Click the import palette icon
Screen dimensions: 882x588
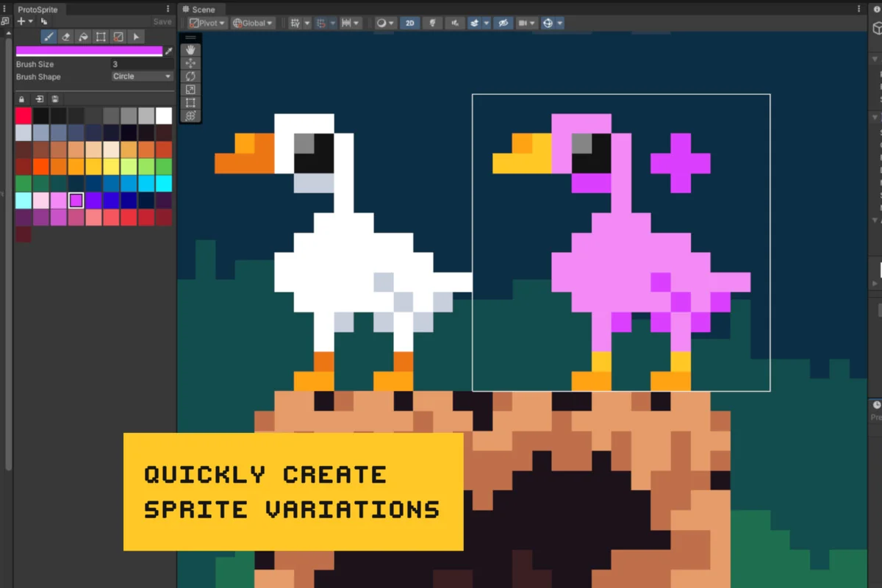pyautogui.click(x=39, y=98)
